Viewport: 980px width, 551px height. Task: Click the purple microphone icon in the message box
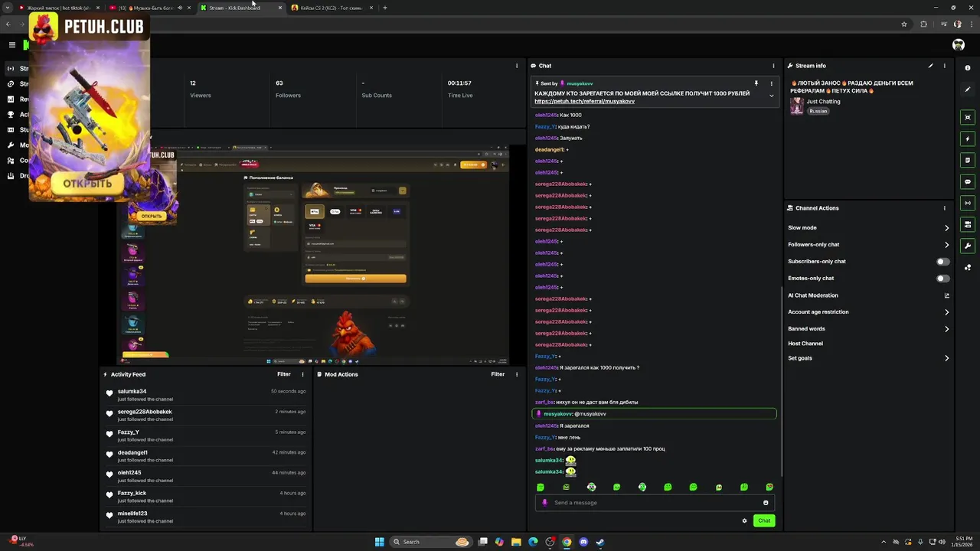click(x=545, y=503)
